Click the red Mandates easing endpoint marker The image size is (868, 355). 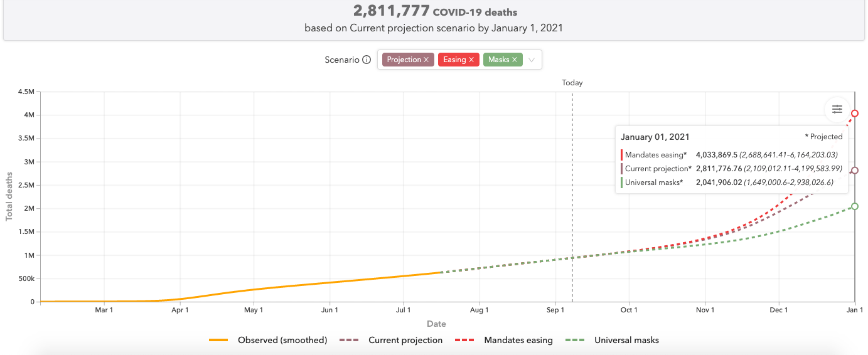tap(855, 114)
